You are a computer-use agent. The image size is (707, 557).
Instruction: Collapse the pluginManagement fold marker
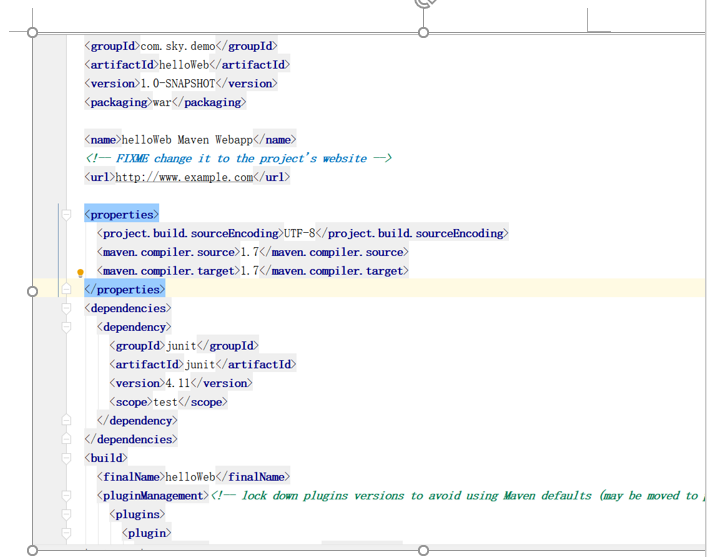(66, 496)
